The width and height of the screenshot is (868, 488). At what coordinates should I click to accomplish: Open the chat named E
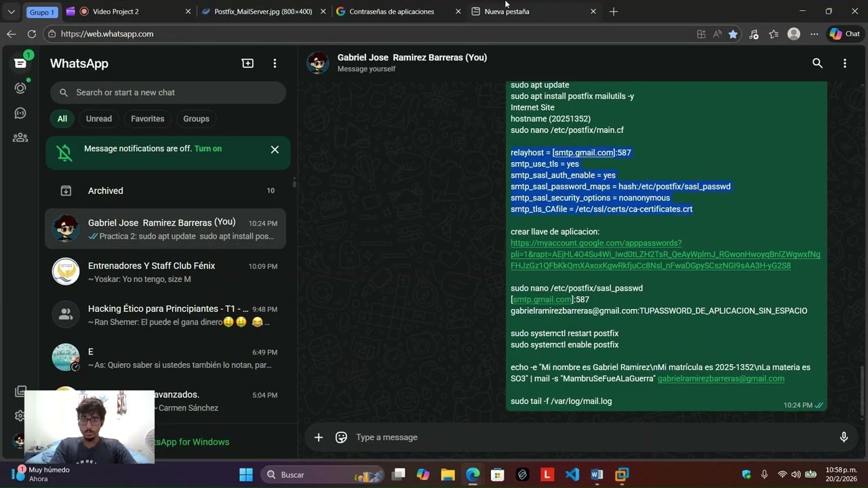(165, 358)
